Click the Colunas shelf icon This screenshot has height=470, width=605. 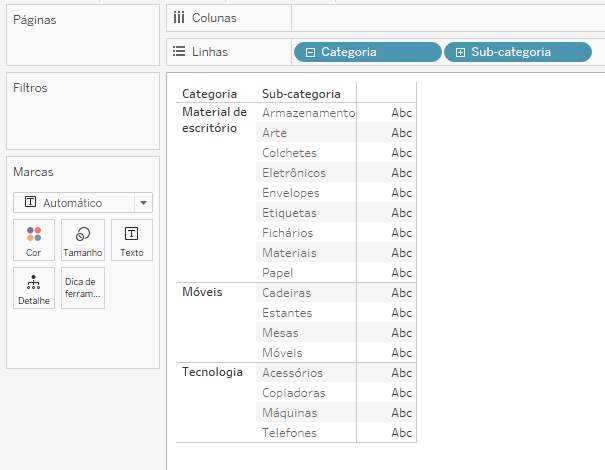pyautogui.click(x=179, y=18)
